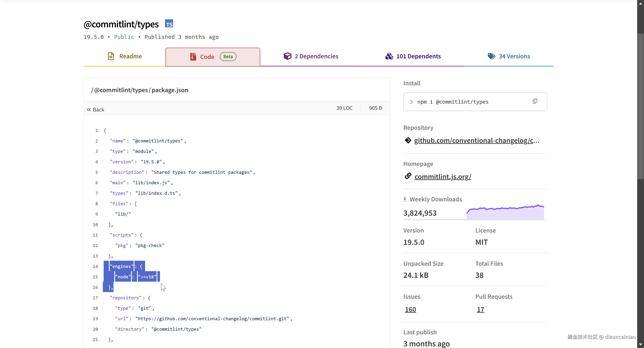The width and height of the screenshot is (644, 348).
Task: Click the Code zip archive icon
Action: click(193, 57)
